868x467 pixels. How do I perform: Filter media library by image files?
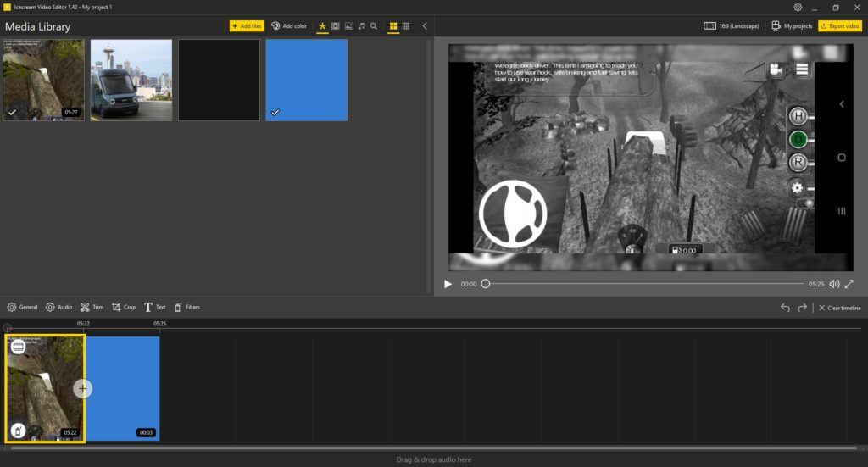[348, 26]
